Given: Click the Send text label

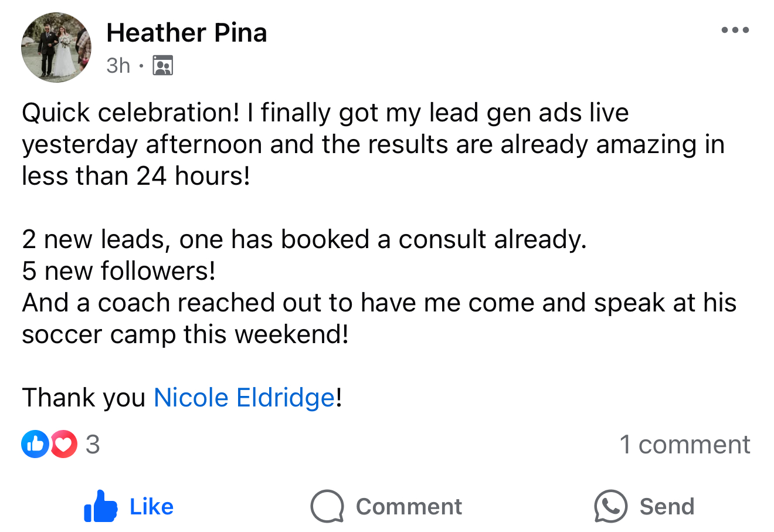Looking at the screenshot, I should point(667,507).
